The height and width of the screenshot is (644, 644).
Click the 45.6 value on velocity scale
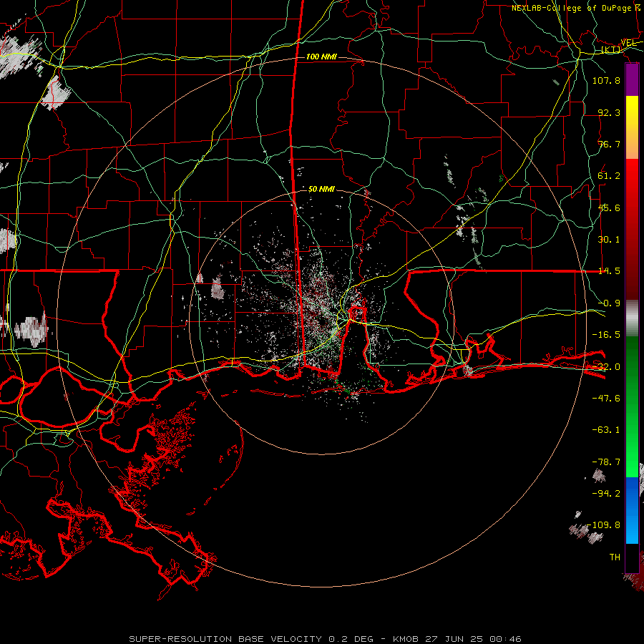coord(609,208)
